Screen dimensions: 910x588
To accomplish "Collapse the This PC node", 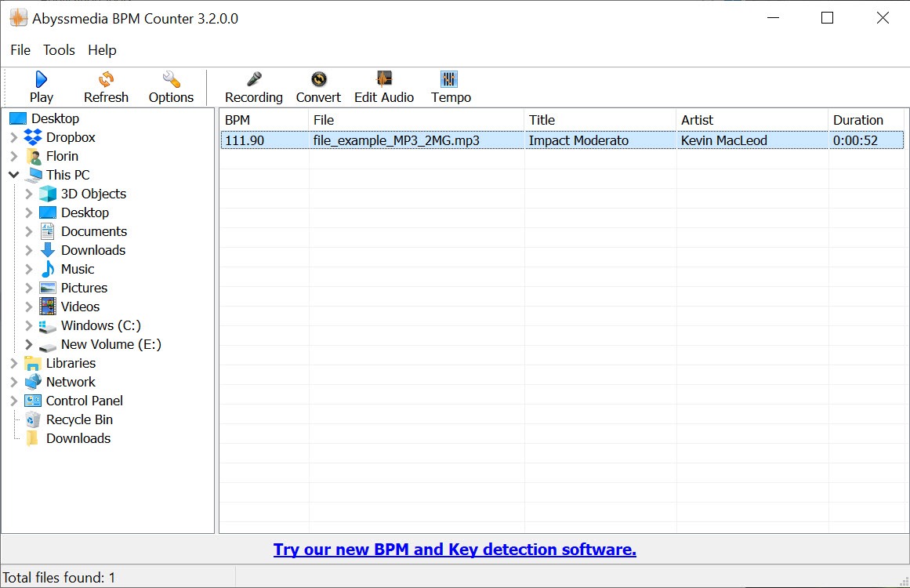I will point(14,175).
